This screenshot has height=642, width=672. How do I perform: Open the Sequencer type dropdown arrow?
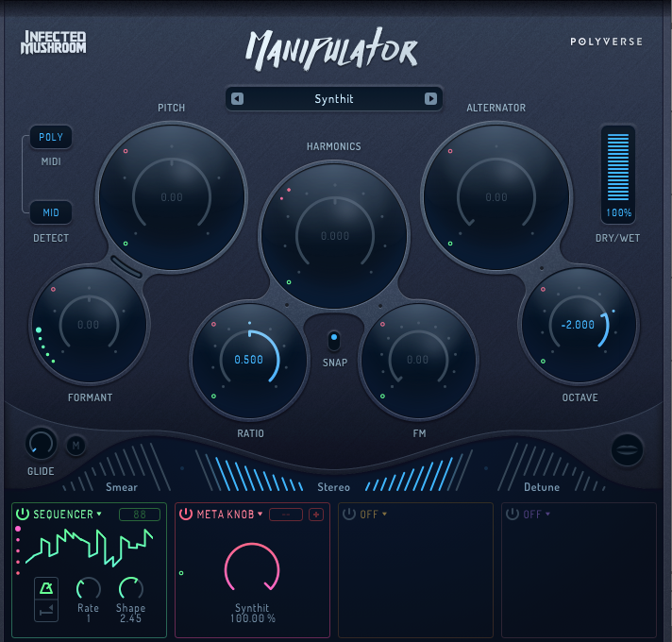[99, 514]
